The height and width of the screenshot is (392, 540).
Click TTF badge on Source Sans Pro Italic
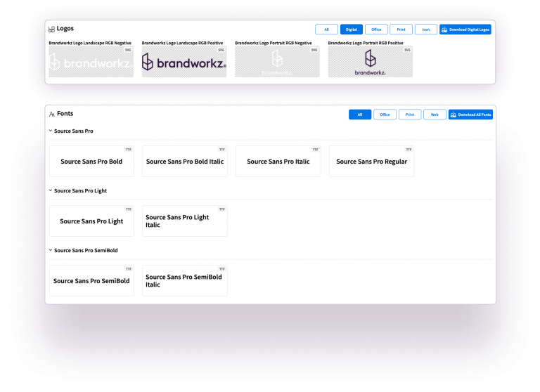[x=316, y=150]
